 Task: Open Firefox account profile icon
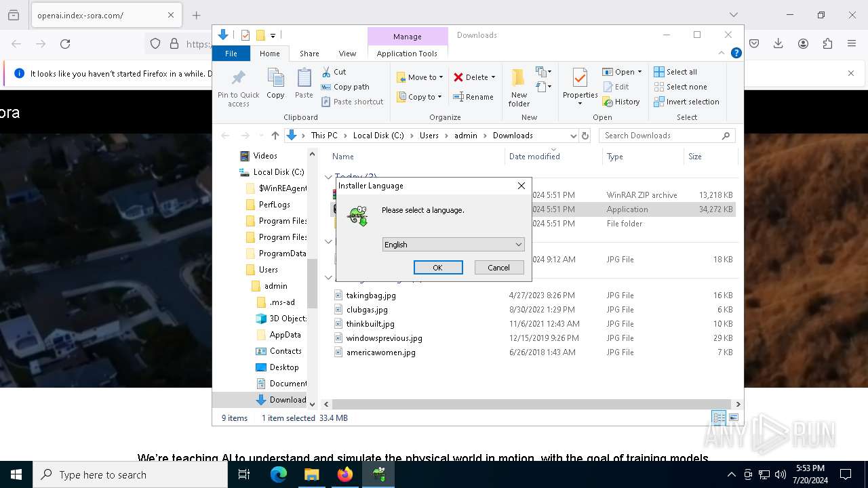tap(803, 43)
